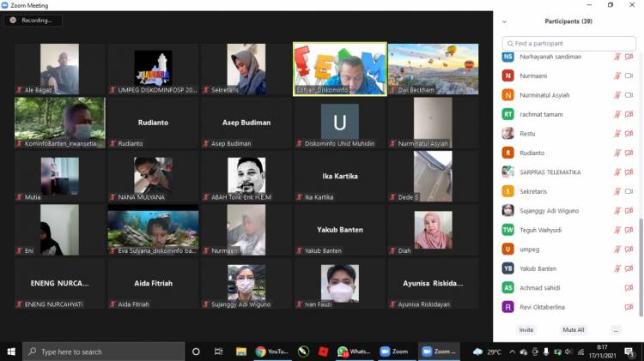644x361 pixels.
Task: Select Nurhayanah sandiman NS avatar in list
Action: tap(508, 57)
